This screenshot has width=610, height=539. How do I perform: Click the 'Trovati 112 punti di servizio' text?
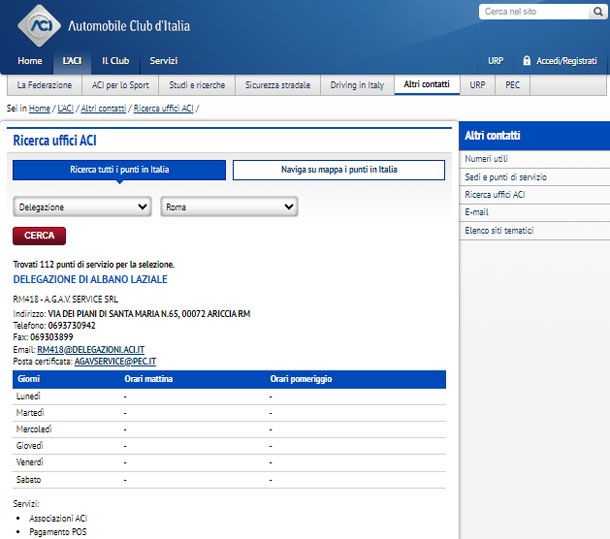(94, 265)
